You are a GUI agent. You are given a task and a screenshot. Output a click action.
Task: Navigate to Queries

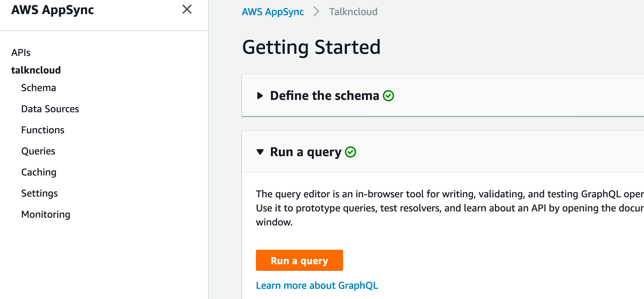coord(38,151)
